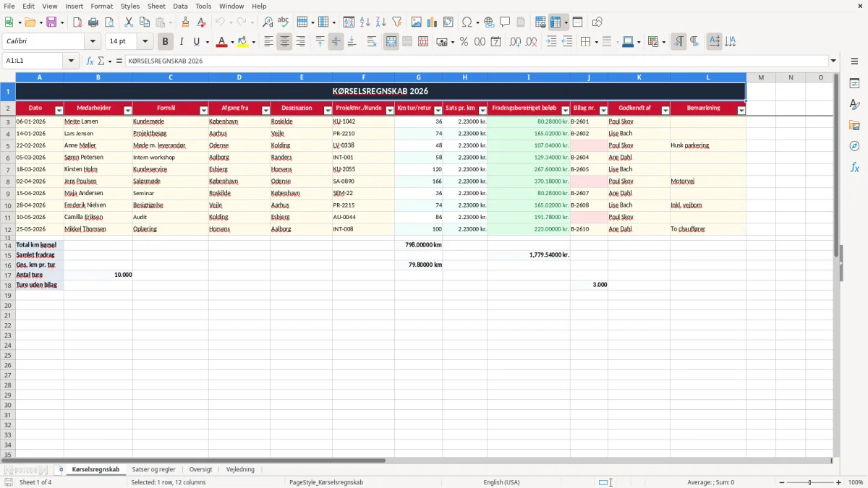Toggle Bold formatting
Viewport: 868px width, 488px height.
click(x=166, y=42)
